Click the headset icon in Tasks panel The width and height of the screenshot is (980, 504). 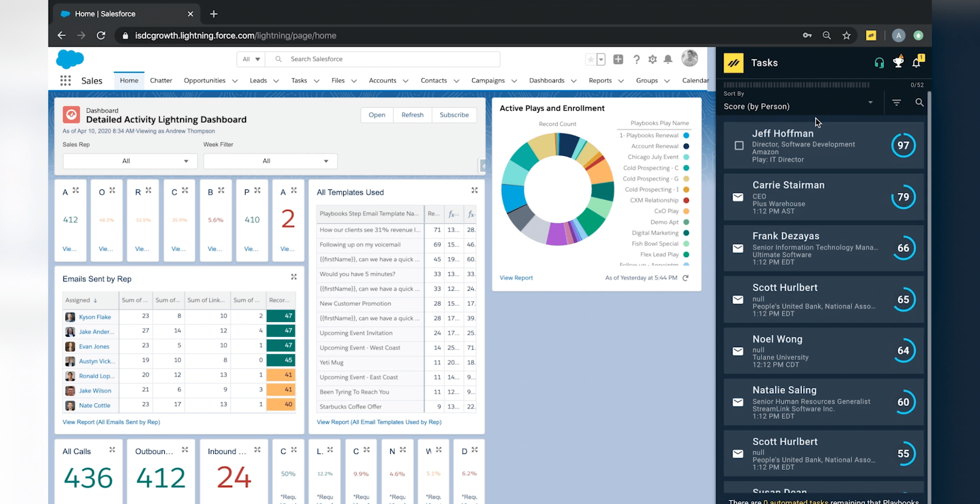pyautogui.click(x=879, y=63)
